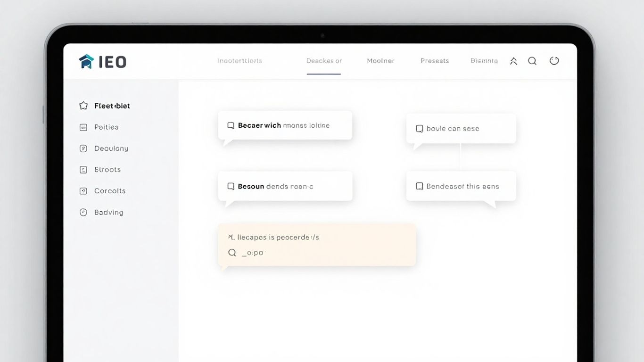Click the IEO brand name text

click(x=113, y=62)
